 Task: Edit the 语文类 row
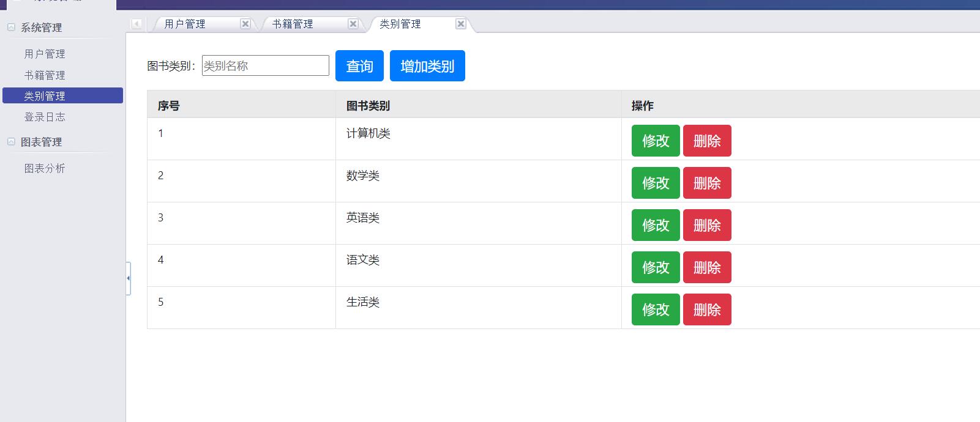[x=656, y=267]
